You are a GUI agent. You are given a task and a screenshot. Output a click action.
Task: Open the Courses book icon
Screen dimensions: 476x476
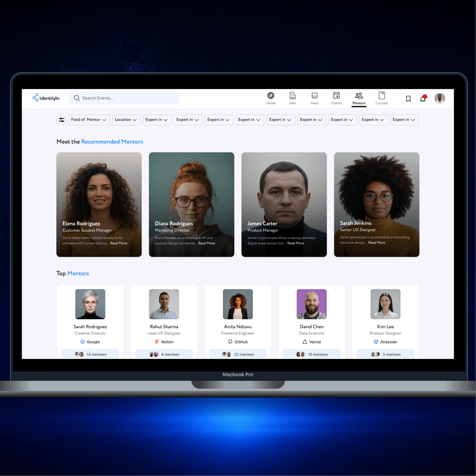[x=382, y=95]
